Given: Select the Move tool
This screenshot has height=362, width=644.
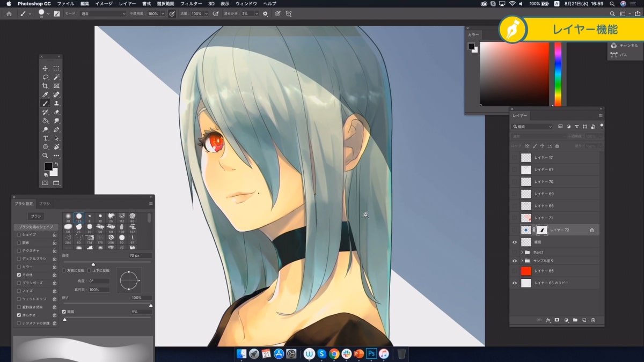Looking at the screenshot, I should 46,69.
